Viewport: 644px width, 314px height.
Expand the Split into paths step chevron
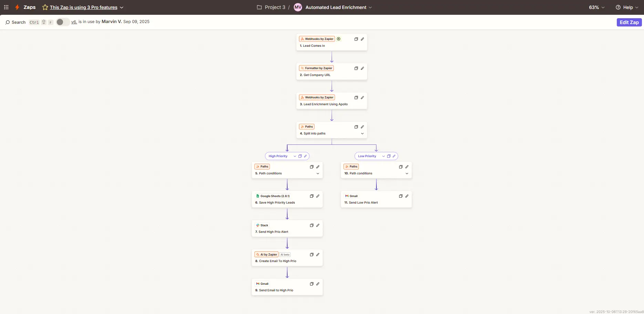click(x=362, y=134)
